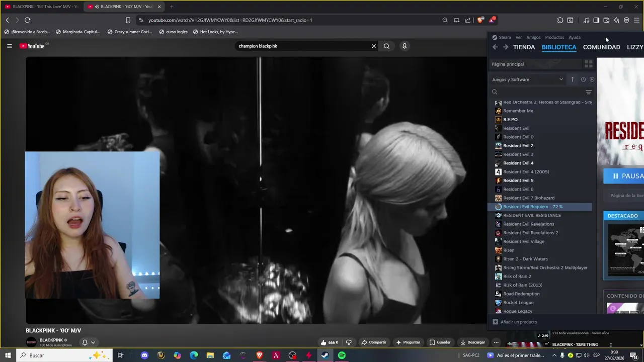The height and width of the screenshot is (362, 644).
Task: Click Descargar under the video
Action: [472, 342]
